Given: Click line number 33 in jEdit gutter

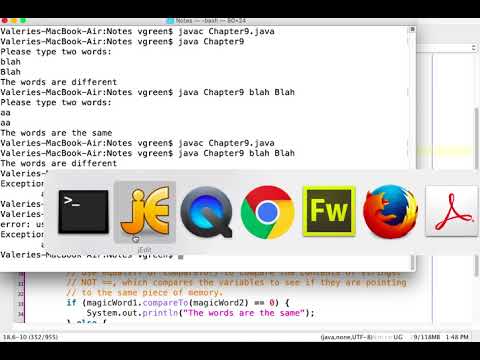Looking at the screenshot, I should point(21,304).
